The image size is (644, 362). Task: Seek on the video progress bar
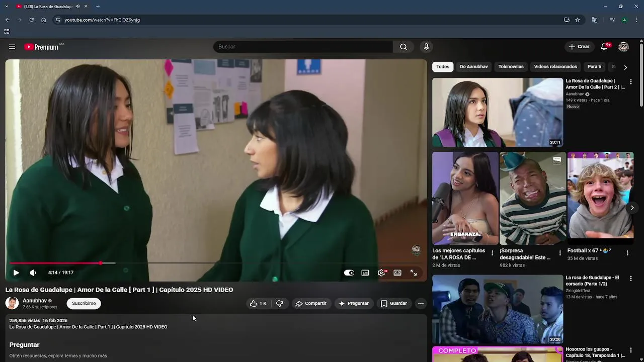(216, 263)
